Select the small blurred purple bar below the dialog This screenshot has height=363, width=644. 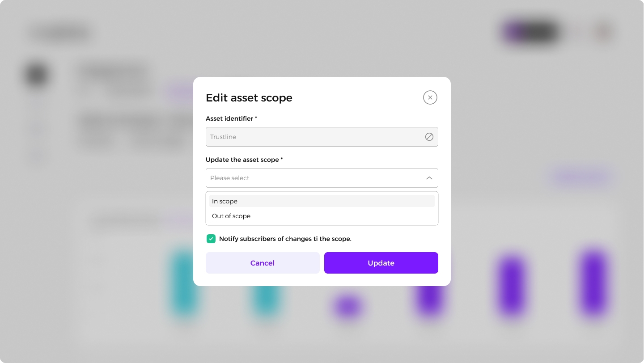(x=347, y=307)
